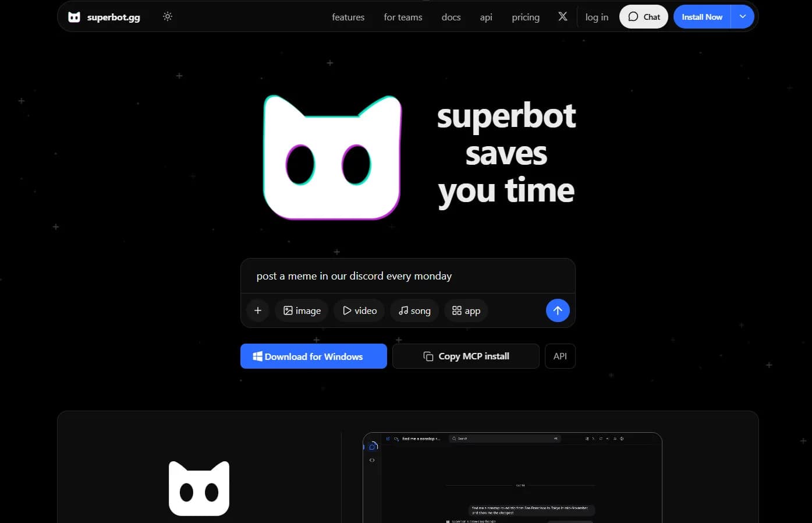Viewport: 812px width, 523px height.
Task: Open the api menu item
Action: pos(486,17)
